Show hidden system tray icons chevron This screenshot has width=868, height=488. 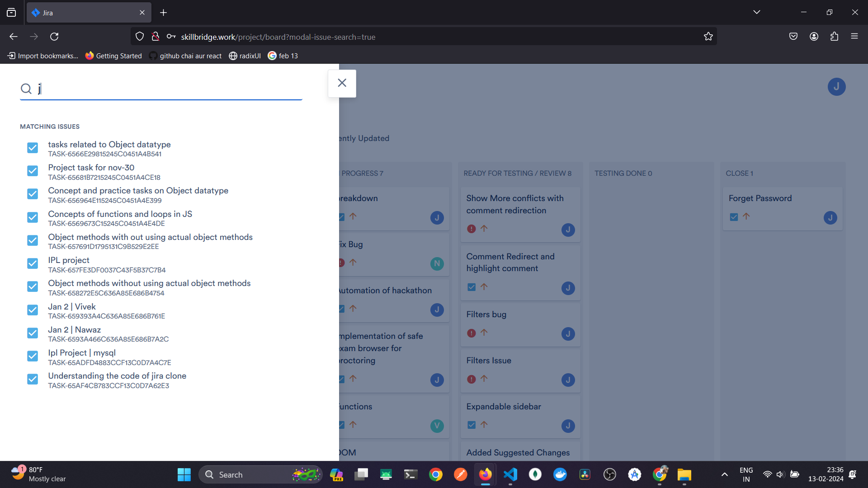[x=724, y=474]
